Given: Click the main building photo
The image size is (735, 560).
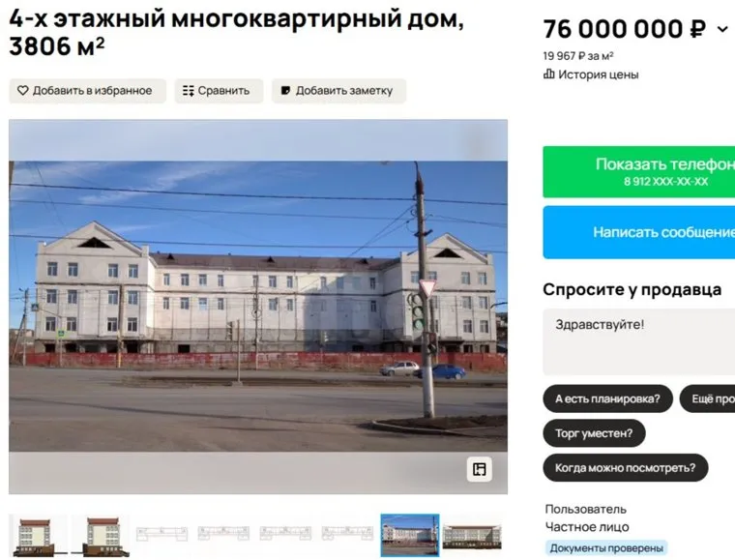Looking at the screenshot, I should click(258, 307).
